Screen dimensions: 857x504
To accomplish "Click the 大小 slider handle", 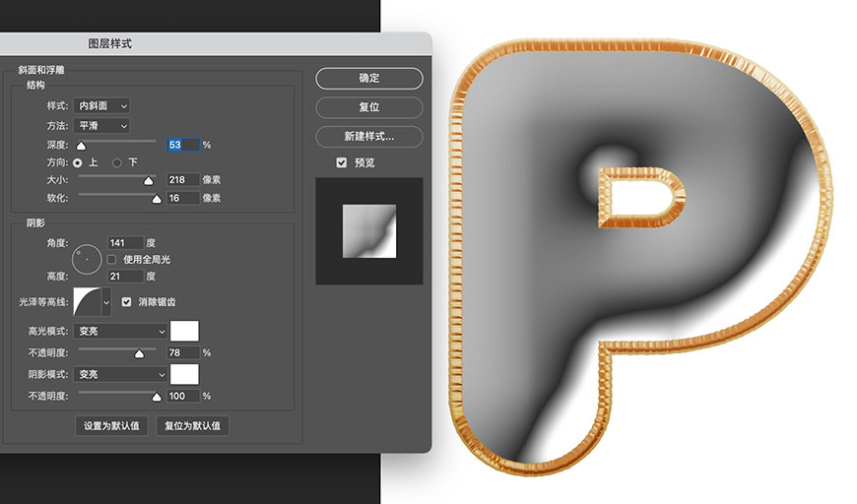I will 148,181.
